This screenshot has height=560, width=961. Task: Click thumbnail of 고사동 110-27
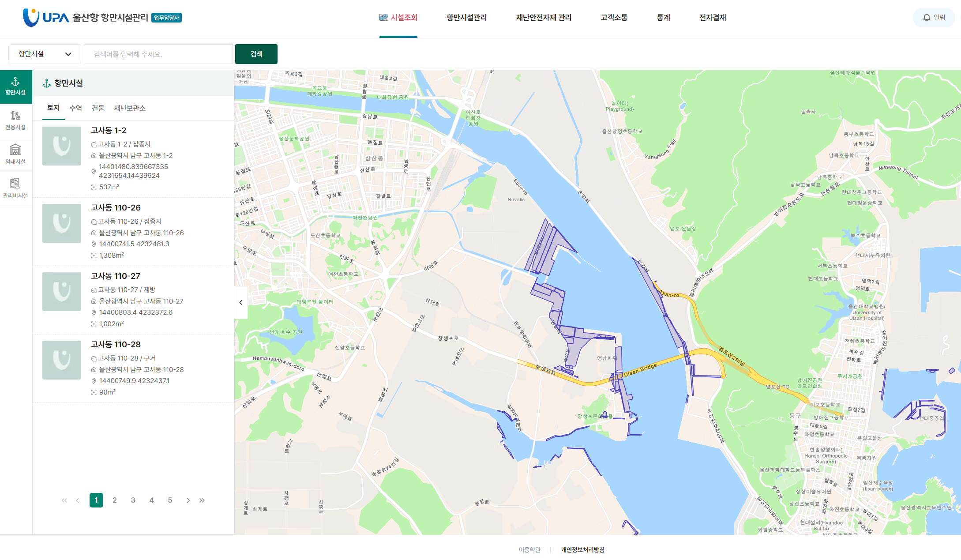tap(62, 292)
